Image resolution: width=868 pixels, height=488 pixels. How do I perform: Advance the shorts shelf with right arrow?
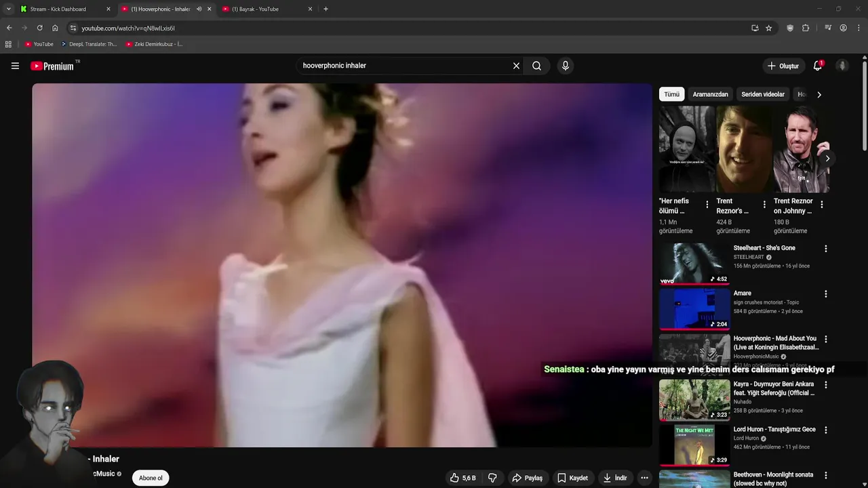[827, 159]
